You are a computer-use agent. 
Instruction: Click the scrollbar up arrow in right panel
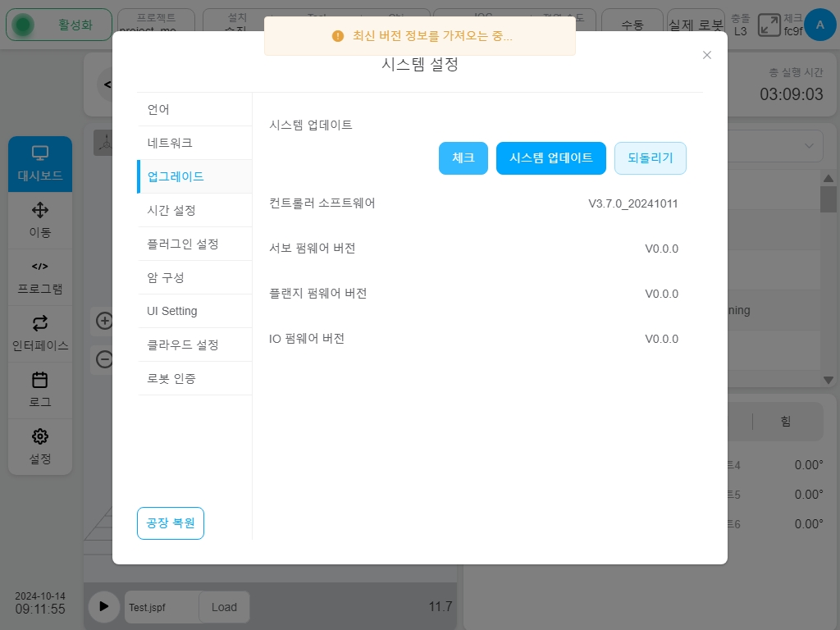(829, 178)
